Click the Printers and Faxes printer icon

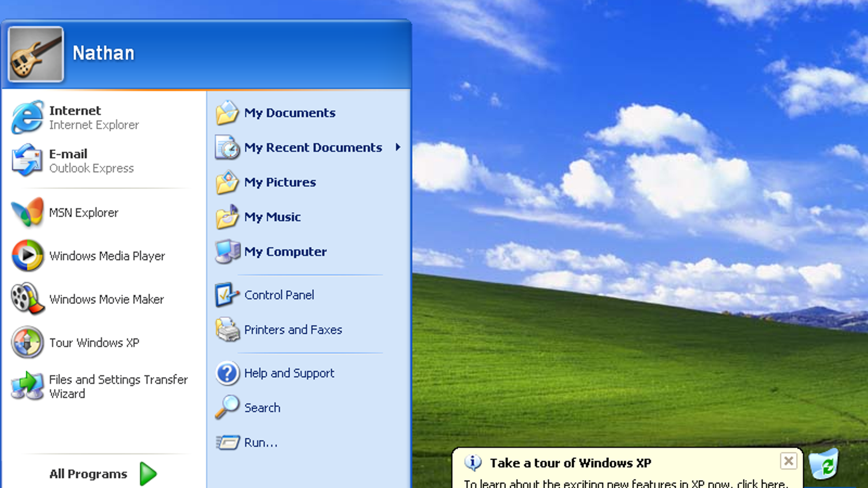click(x=227, y=330)
